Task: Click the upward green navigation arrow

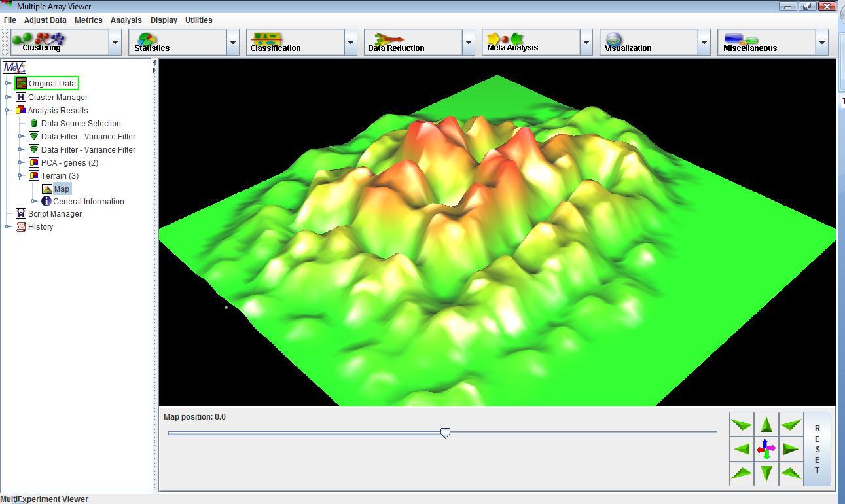Action: (766, 425)
